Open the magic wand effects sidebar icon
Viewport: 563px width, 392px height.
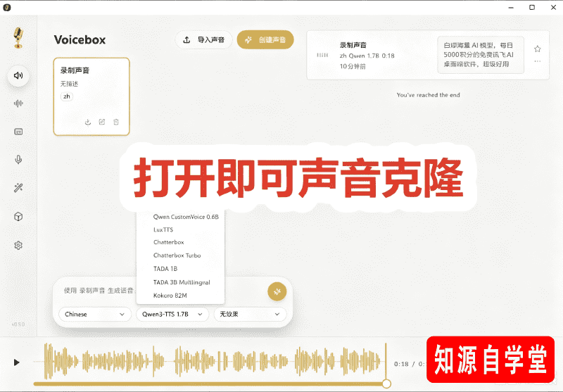pyautogui.click(x=18, y=188)
